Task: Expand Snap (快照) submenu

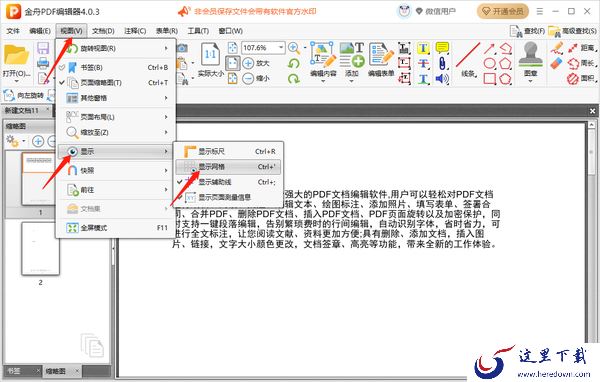Action: 116,170
